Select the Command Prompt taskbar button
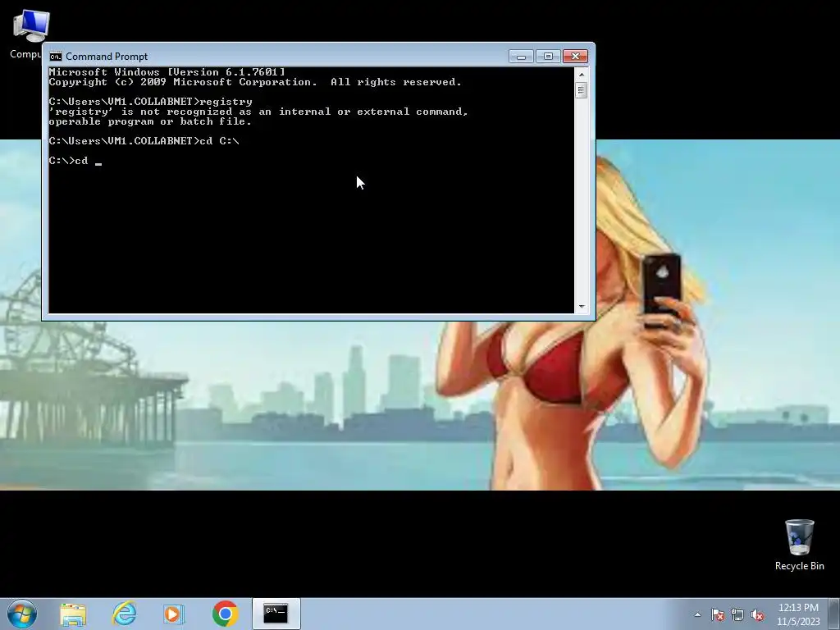 click(x=276, y=614)
